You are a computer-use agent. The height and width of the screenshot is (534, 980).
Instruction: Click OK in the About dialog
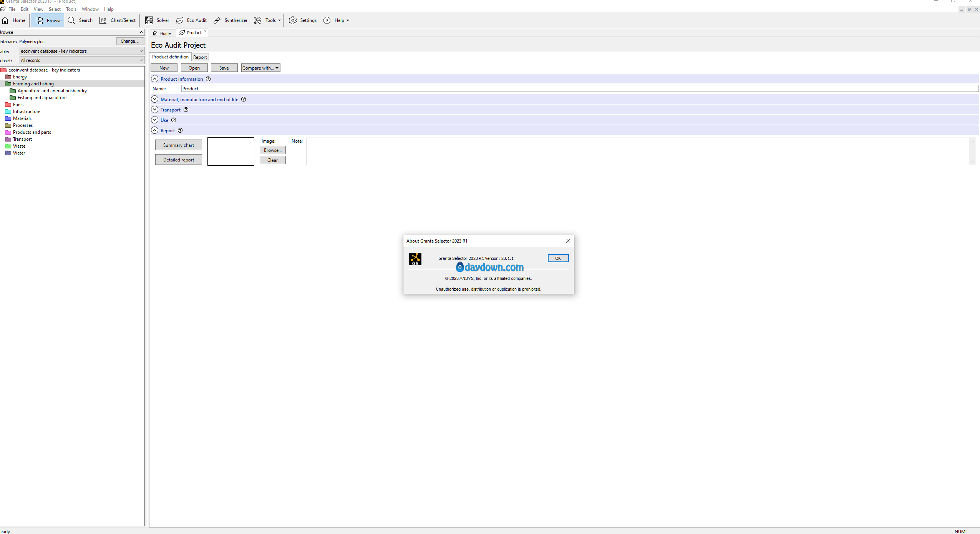pos(558,258)
